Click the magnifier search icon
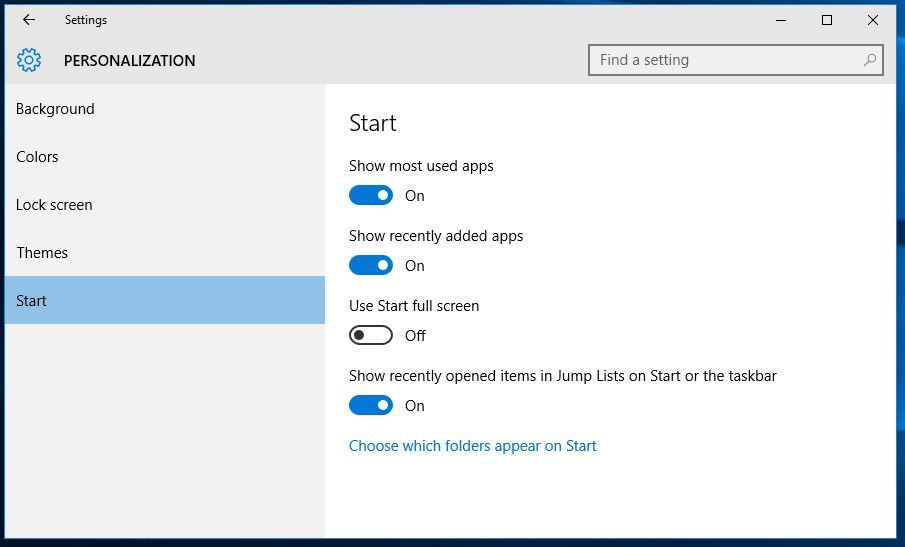The image size is (905, 547). click(870, 60)
